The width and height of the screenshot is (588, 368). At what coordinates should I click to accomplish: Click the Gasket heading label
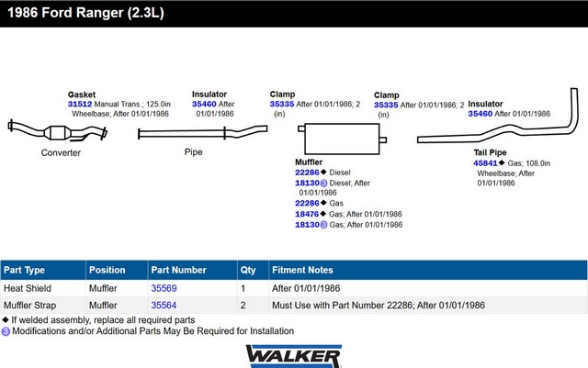tap(82, 95)
